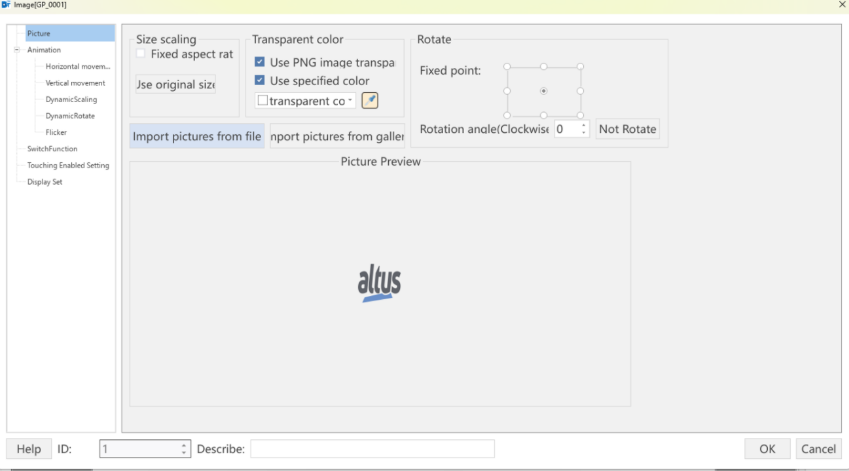849x471 pixels.
Task: Click the Use original size button
Action: click(175, 84)
